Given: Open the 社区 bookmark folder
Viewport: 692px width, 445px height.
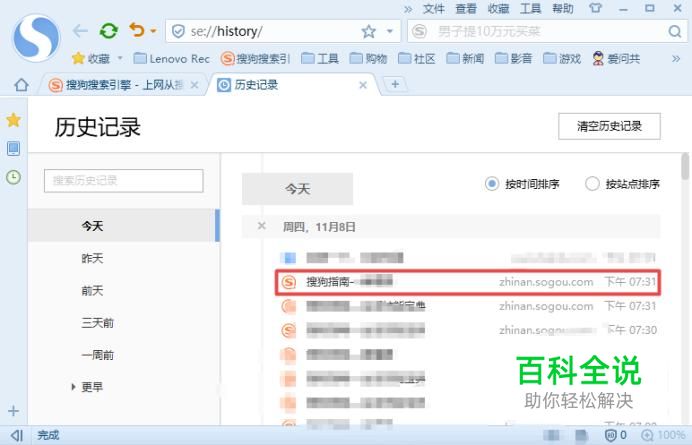Looking at the screenshot, I should [417, 58].
